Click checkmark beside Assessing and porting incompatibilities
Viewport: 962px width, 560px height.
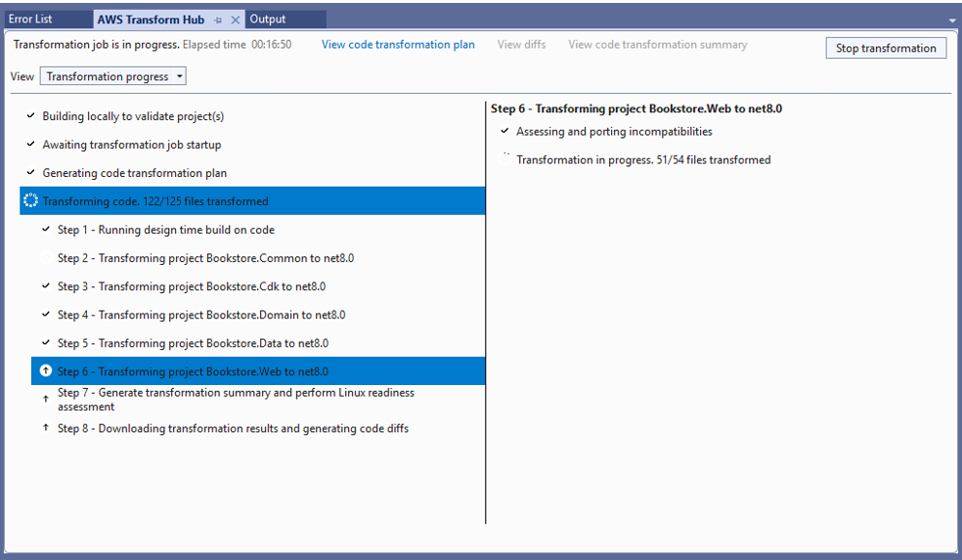(x=504, y=131)
